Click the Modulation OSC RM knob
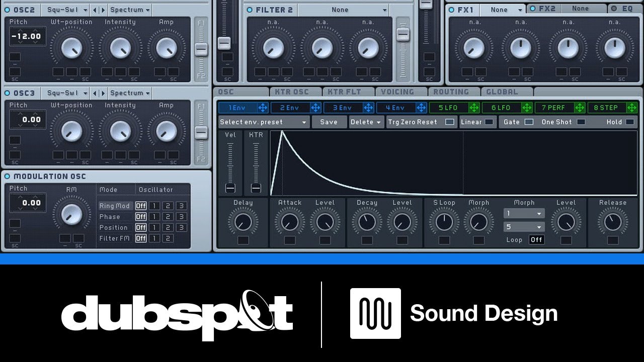Screen dimensions: 644x362 71,215
